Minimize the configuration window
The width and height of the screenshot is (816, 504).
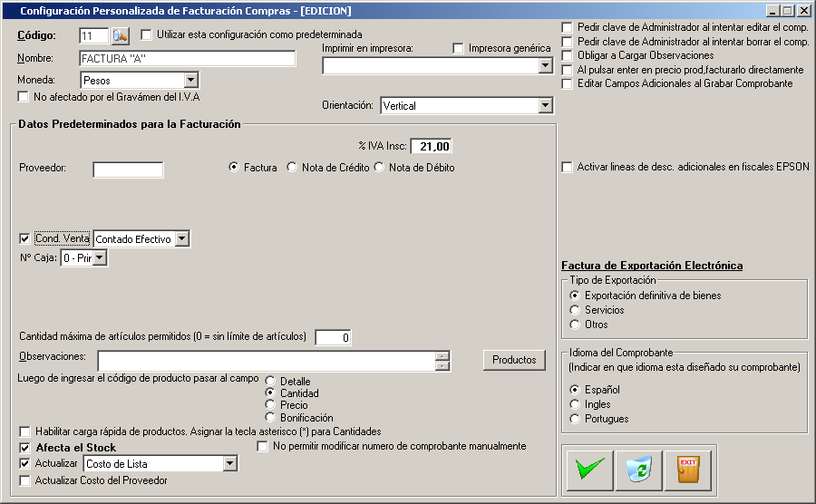[772, 11]
